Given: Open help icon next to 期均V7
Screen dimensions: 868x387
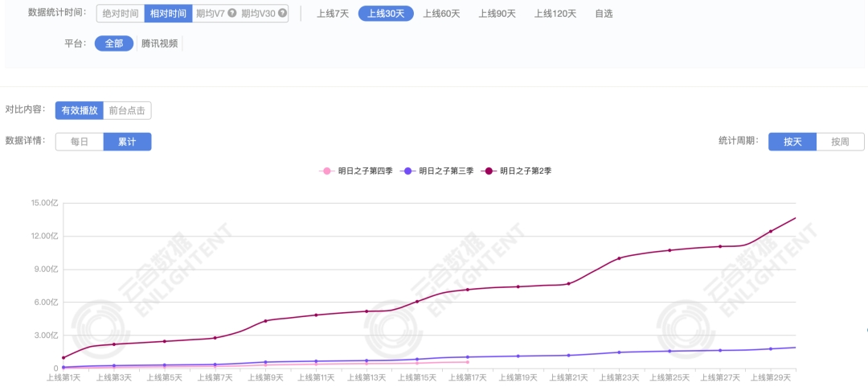Looking at the screenshot, I should coord(232,14).
